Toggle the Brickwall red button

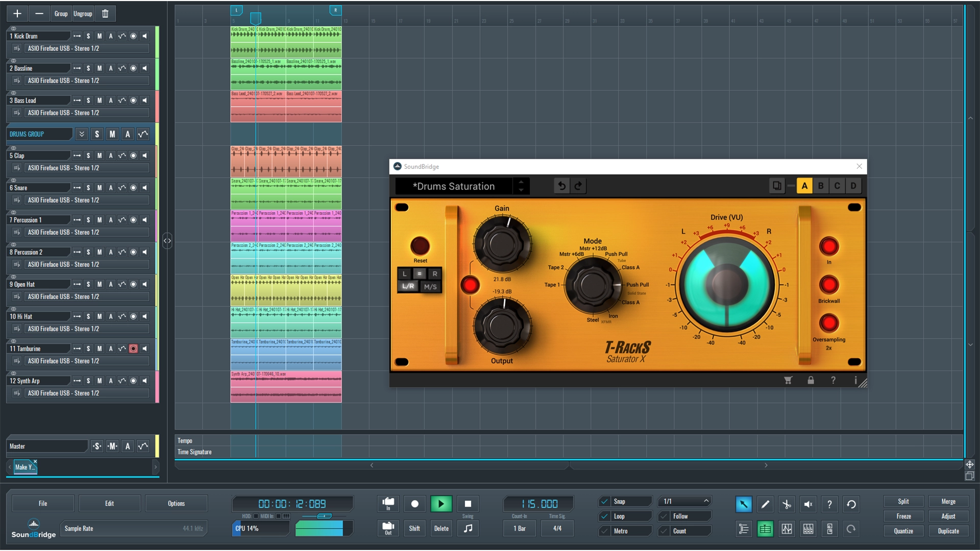[x=829, y=285]
